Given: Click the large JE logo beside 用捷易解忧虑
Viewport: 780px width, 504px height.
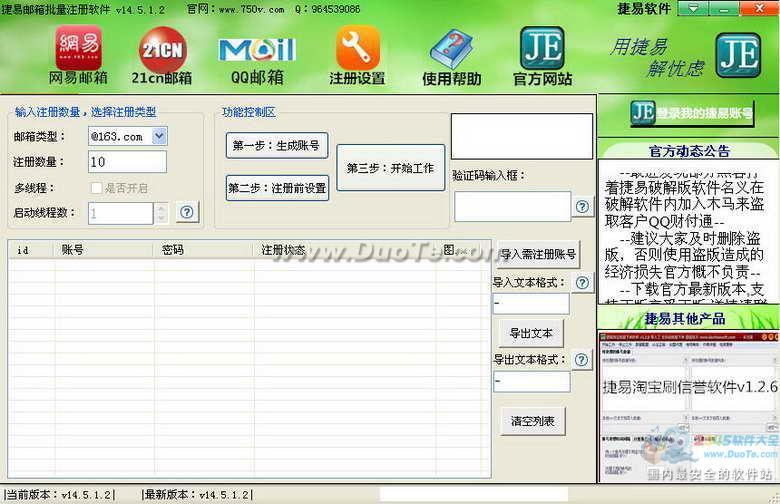Looking at the screenshot, I should point(738,55).
